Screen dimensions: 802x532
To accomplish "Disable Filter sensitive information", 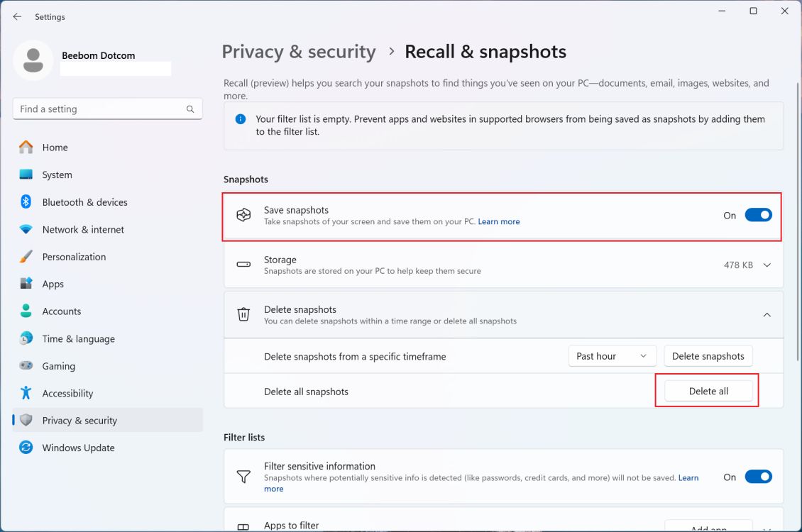I will (x=759, y=477).
